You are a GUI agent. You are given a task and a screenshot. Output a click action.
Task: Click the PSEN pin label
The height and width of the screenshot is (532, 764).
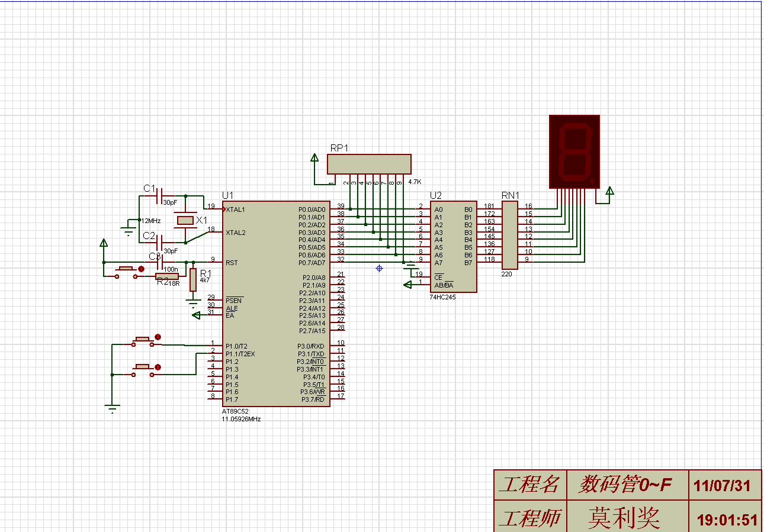[x=234, y=301]
